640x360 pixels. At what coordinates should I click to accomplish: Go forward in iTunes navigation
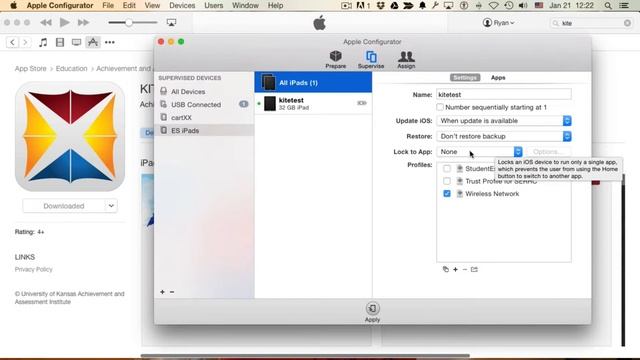pos(25,42)
